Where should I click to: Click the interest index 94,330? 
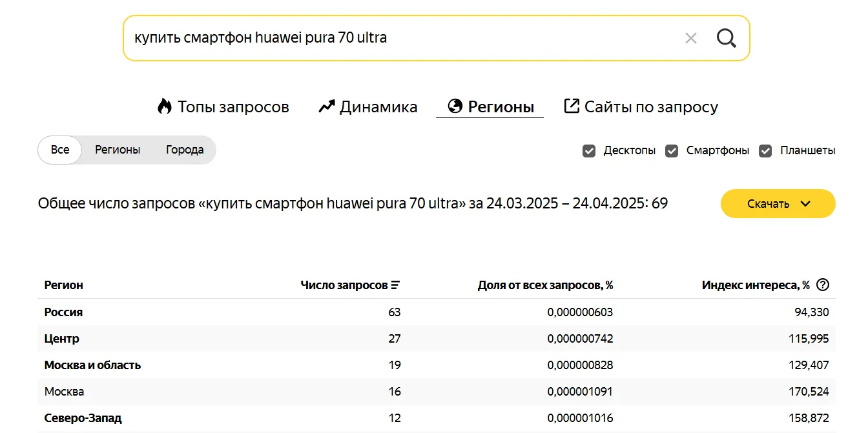point(811,312)
